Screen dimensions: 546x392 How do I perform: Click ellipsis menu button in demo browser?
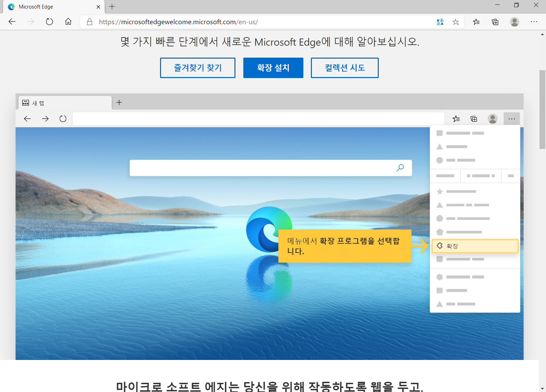[x=512, y=119]
